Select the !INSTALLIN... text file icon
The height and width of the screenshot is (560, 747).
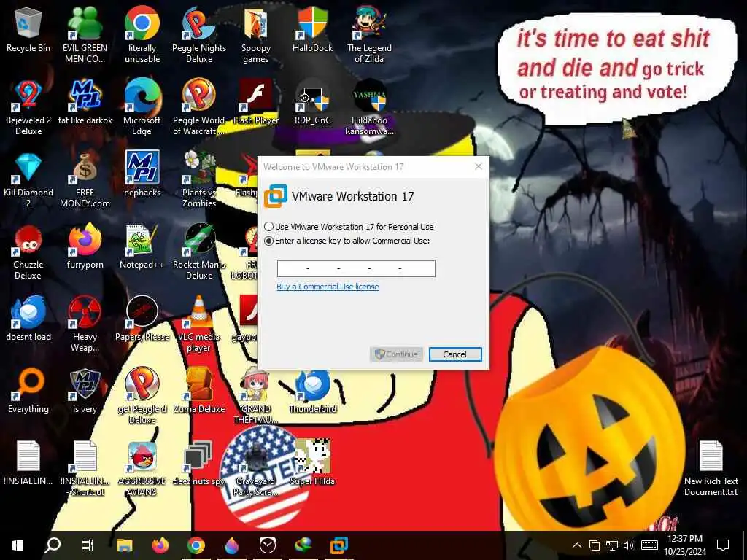pyautogui.click(x=28, y=463)
